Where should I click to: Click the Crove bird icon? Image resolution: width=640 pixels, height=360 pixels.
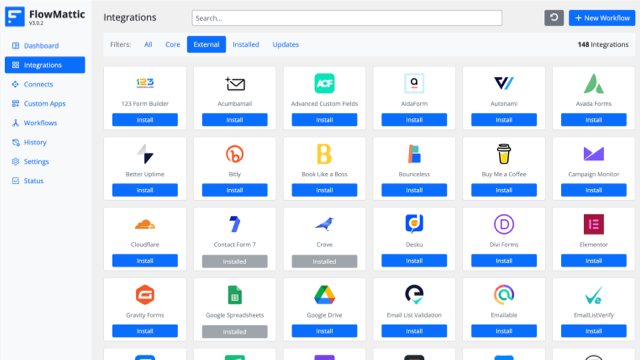(324, 224)
